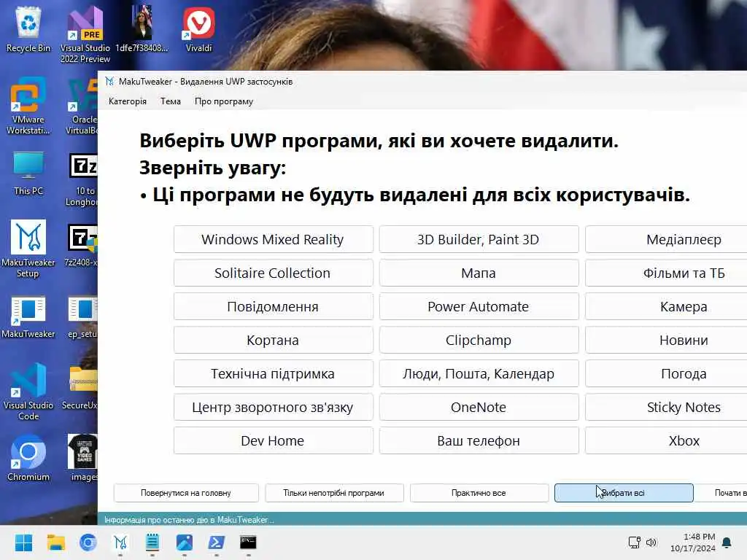
Task: Select Ваш телефон for removal
Action: point(479,441)
